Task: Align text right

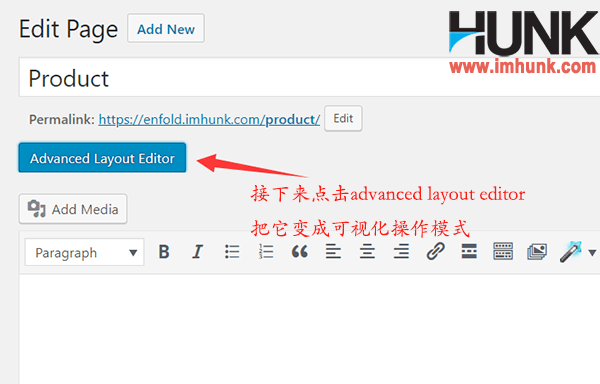Action: pos(401,252)
